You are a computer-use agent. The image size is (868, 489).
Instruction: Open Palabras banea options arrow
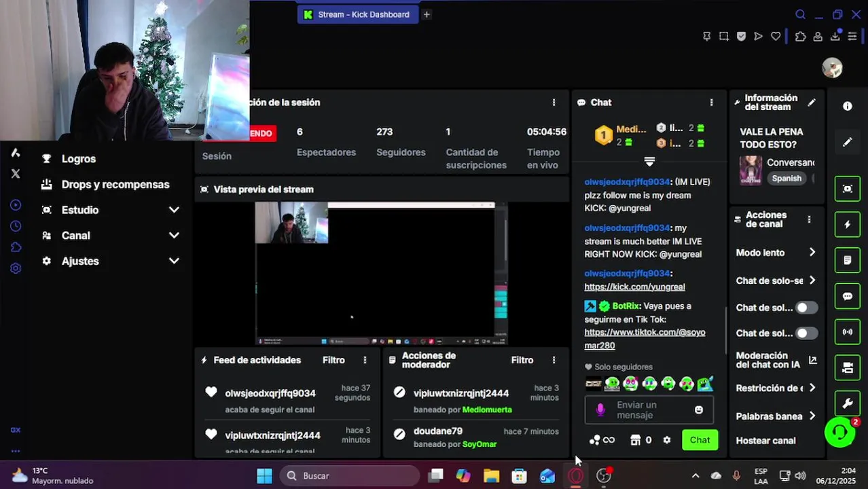point(812,416)
